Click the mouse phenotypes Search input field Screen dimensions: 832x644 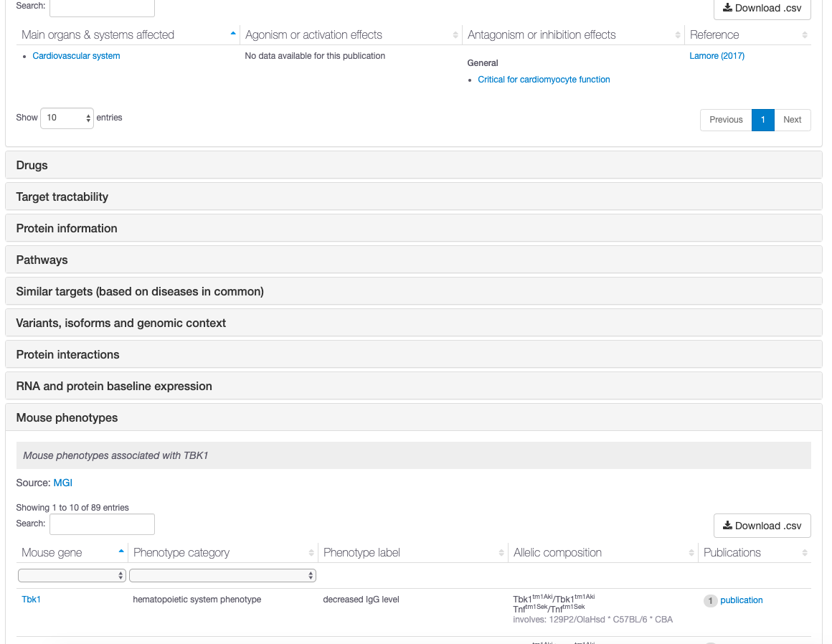(101, 524)
